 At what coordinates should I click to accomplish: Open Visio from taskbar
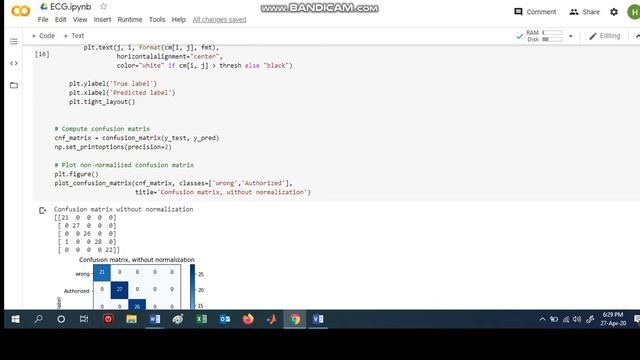(318, 319)
